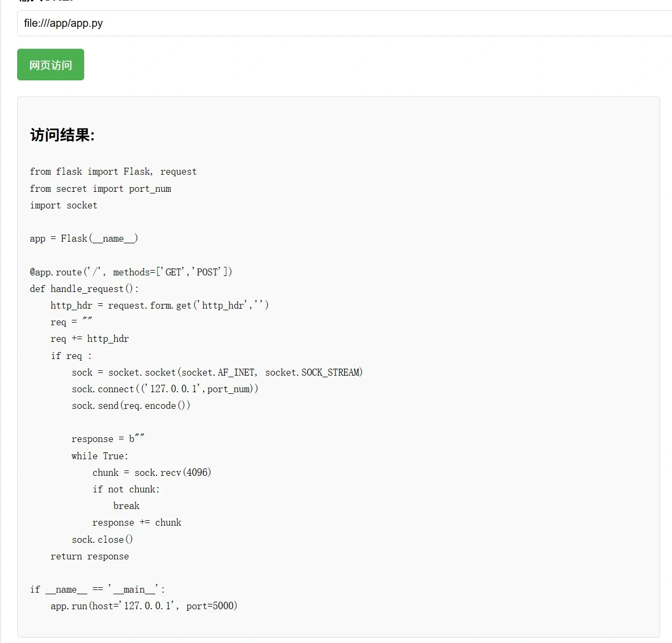672x643 pixels.
Task: Focus the URL field containing file:///app/app.py
Action: pyautogui.click(x=345, y=24)
